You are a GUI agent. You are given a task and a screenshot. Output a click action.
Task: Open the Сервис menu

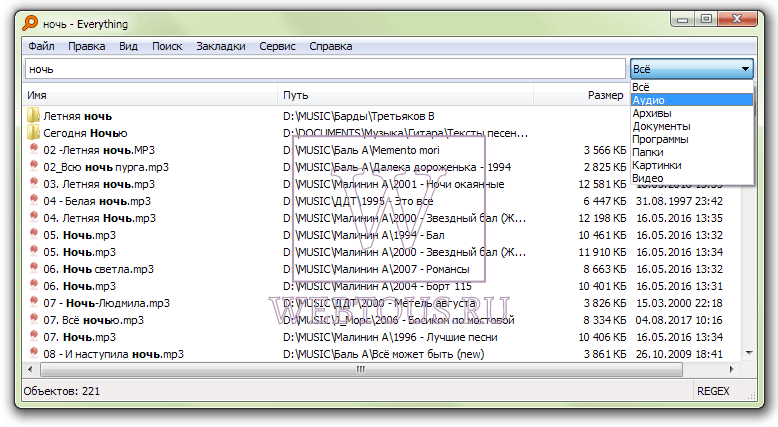(x=277, y=46)
